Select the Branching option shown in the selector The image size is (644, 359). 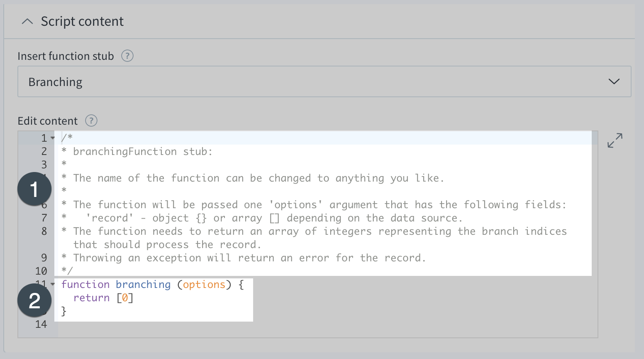pos(55,81)
